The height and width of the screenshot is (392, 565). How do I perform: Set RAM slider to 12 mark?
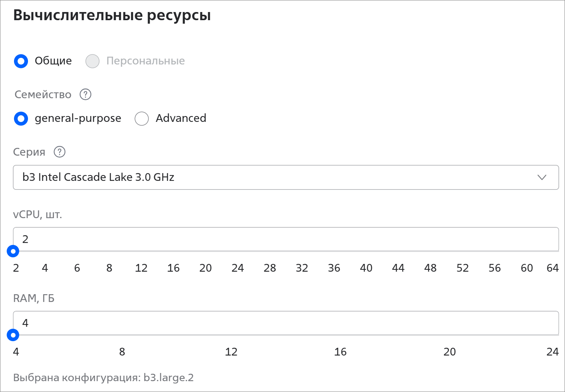click(x=231, y=352)
